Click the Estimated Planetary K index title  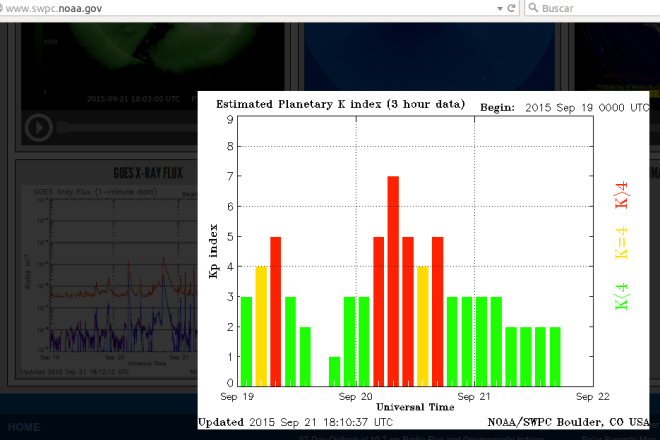tap(340, 104)
